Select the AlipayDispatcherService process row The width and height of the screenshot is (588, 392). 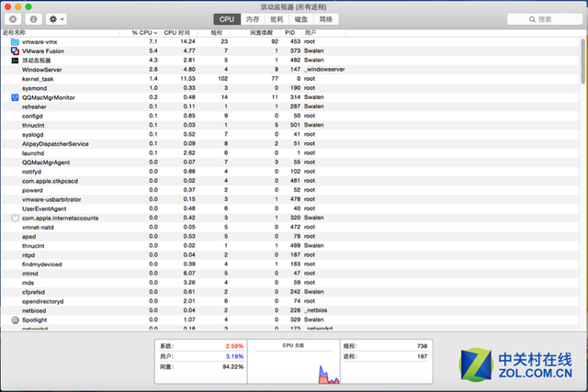click(x=290, y=144)
